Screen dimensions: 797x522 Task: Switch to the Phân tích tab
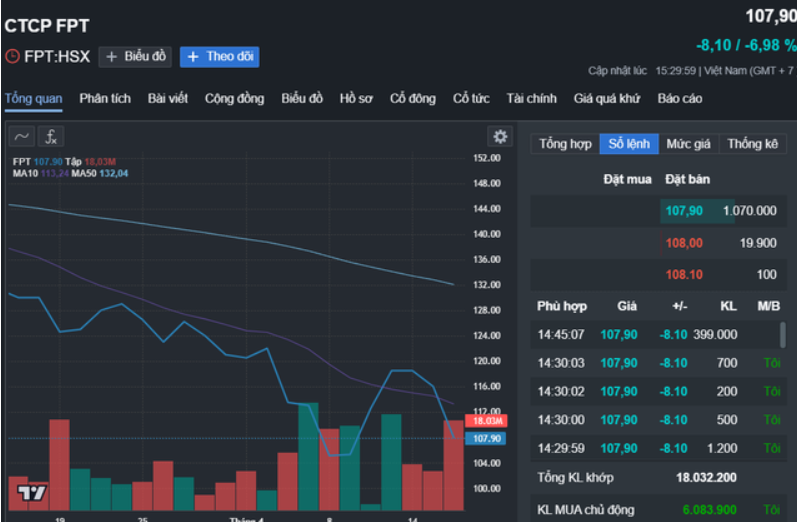[x=105, y=99]
